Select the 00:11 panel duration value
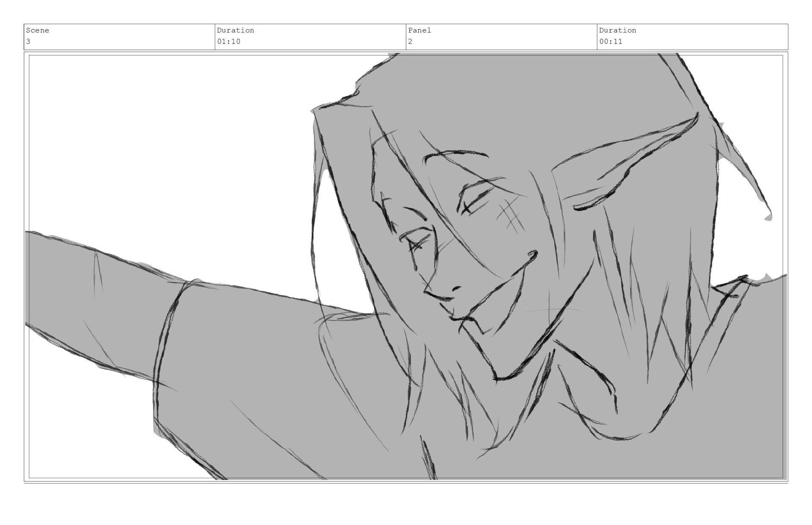This screenshot has width=812, height=525. pyautogui.click(x=611, y=41)
